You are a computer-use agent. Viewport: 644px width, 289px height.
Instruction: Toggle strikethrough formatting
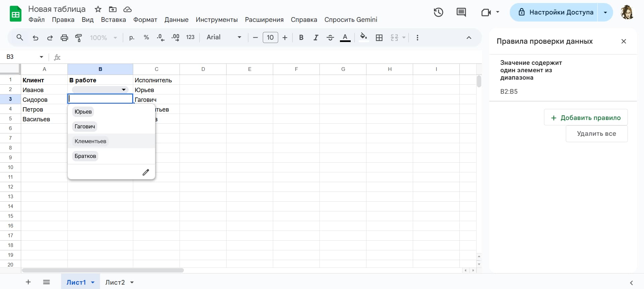coord(330,38)
